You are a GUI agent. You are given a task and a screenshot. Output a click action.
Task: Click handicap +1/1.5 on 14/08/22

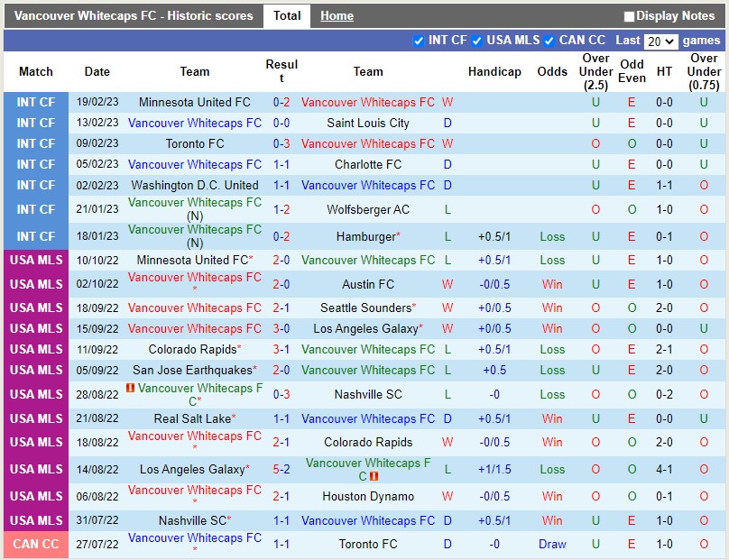coord(494,470)
